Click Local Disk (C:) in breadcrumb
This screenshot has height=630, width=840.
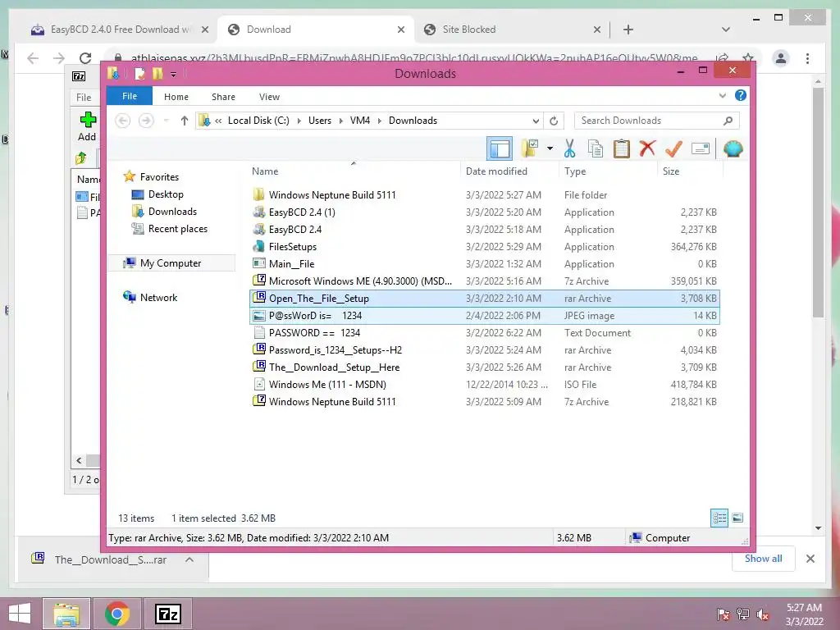click(x=258, y=121)
